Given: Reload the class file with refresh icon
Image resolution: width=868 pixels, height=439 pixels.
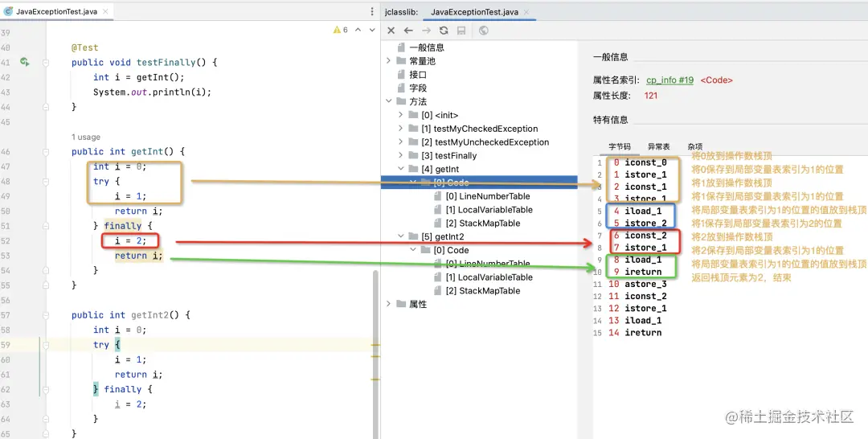Looking at the screenshot, I should [x=444, y=31].
